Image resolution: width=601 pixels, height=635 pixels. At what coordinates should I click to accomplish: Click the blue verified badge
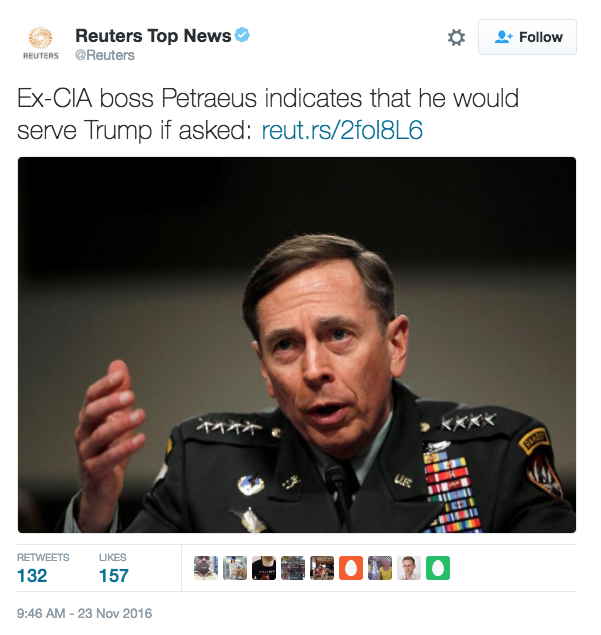[x=242, y=35]
